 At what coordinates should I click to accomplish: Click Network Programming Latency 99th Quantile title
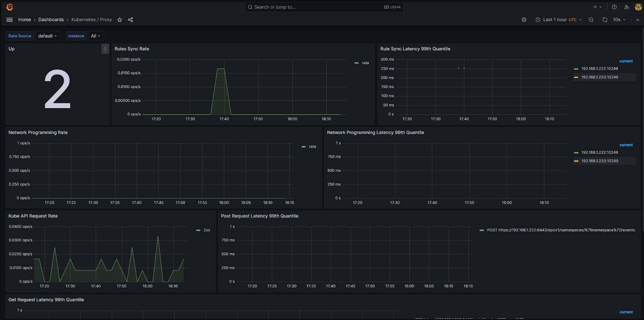point(376,132)
